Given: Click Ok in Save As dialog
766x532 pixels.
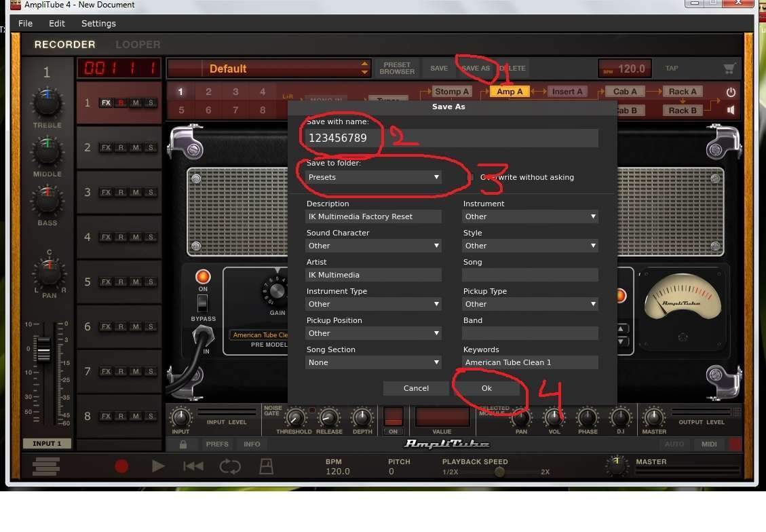Looking at the screenshot, I should [x=486, y=388].
